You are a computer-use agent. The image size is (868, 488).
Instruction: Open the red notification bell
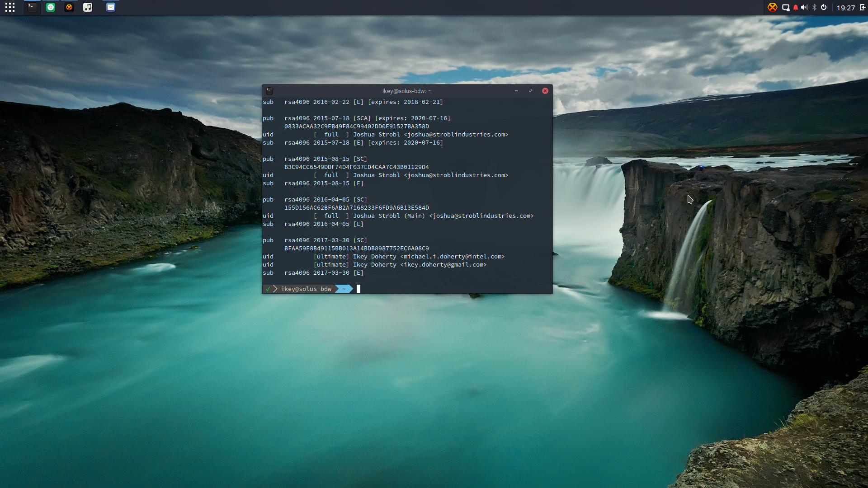[x=796, y=8]
